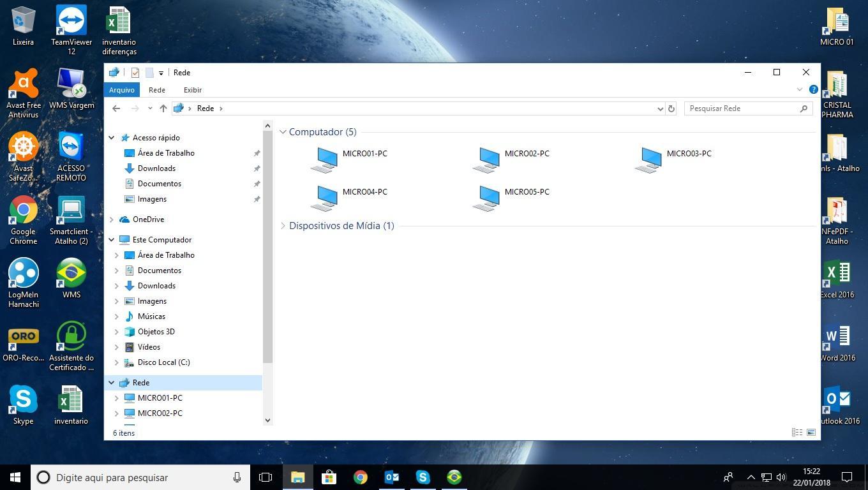Open Skype desktop shortcut
Screen dimensions: 868x490
(23, 405)
